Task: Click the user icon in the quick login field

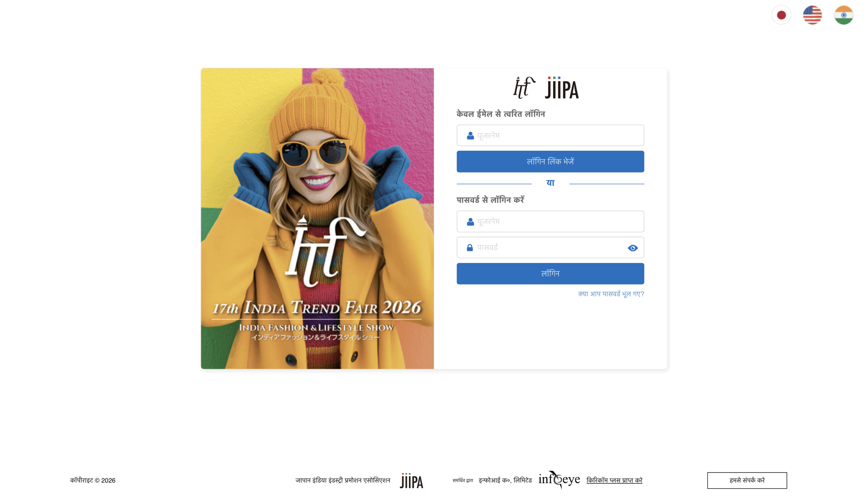Action: click(471, 136)
